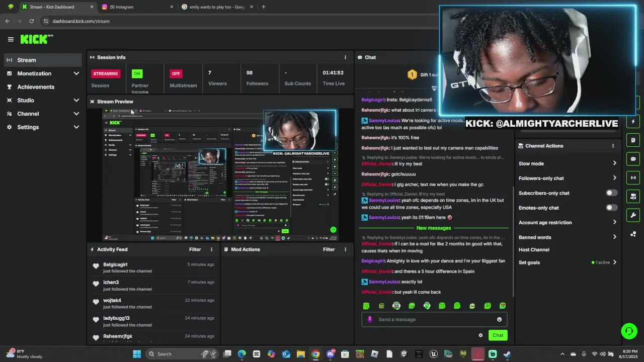Screen dimensions: 644x362
Task: Open a new browser tab
Action: point(263,7)
